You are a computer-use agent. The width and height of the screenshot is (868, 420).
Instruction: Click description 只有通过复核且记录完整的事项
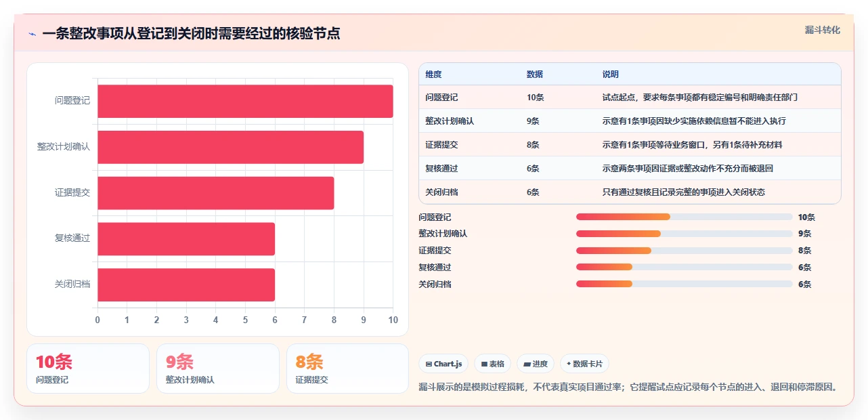tap(684, 192)
